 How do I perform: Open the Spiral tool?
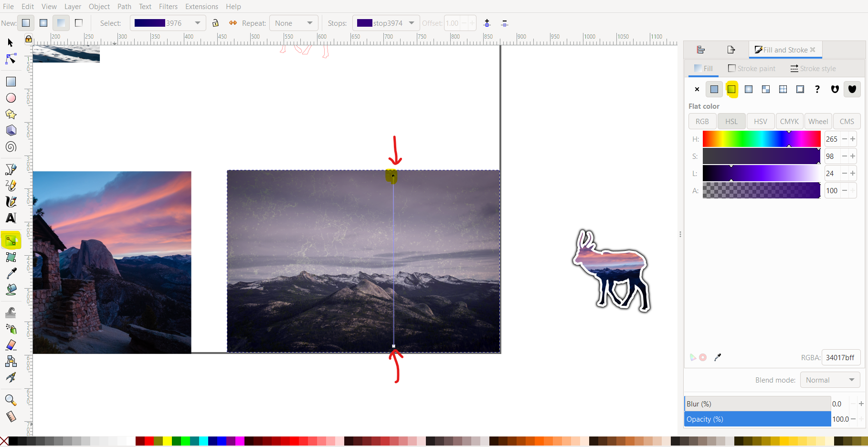tap(11, 147)
